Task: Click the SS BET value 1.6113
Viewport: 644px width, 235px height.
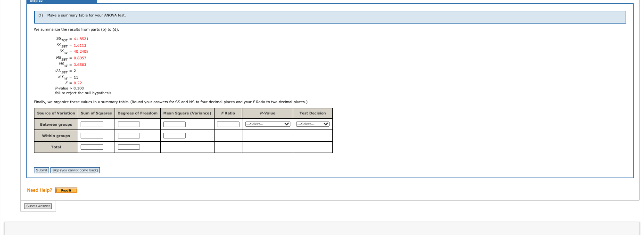Action: point(80,45)
